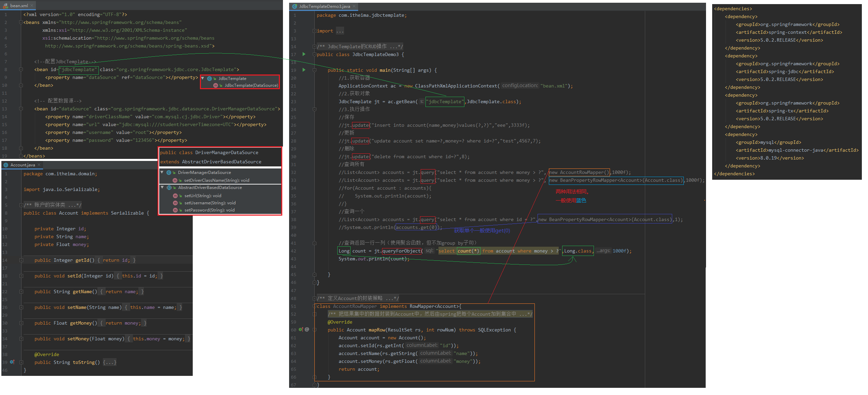The height and width of the screenshot is (395, 868).
Task: Click the XML file icon on the bean.xml tab
Action: tap(5, 6)
